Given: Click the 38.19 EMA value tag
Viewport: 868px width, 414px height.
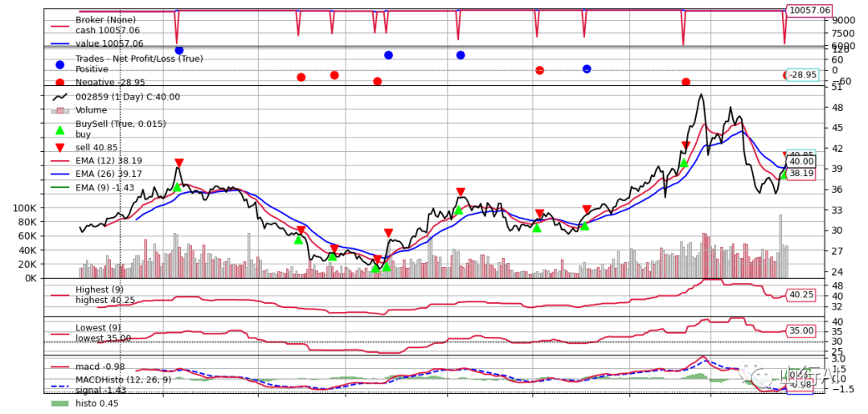Looking at the screenshot, I should [x=801, y=173].
